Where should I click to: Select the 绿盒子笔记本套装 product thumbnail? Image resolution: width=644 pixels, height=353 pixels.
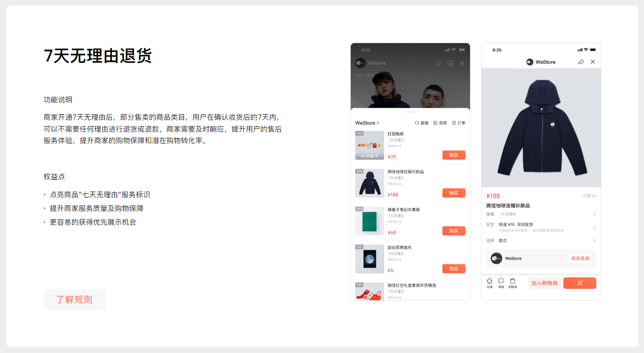370,221
